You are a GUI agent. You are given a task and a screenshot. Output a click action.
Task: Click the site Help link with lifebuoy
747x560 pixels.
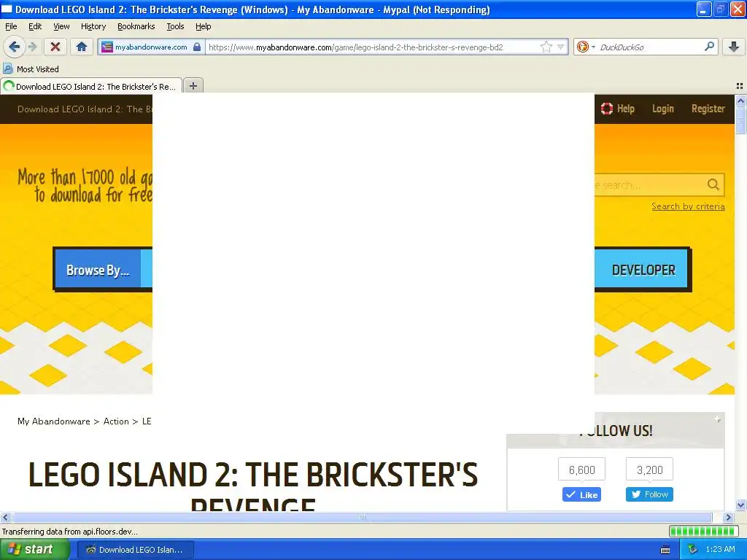(617, 109)
